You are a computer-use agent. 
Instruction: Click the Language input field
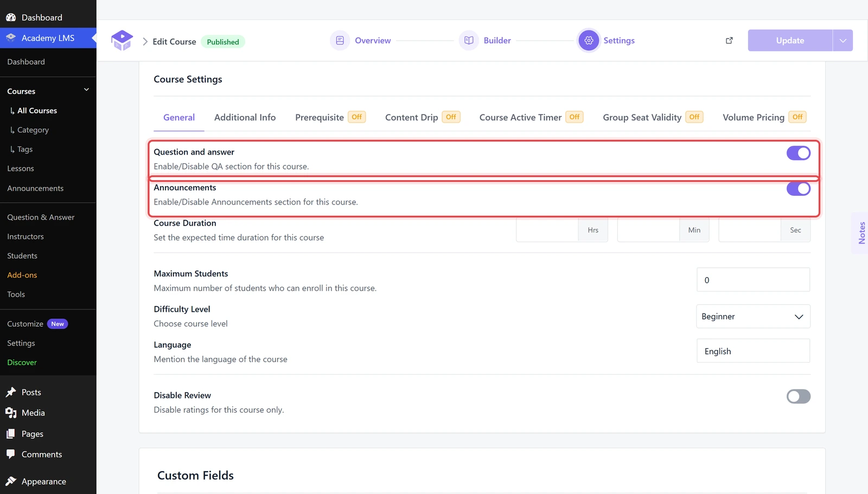tap(753, 351)
